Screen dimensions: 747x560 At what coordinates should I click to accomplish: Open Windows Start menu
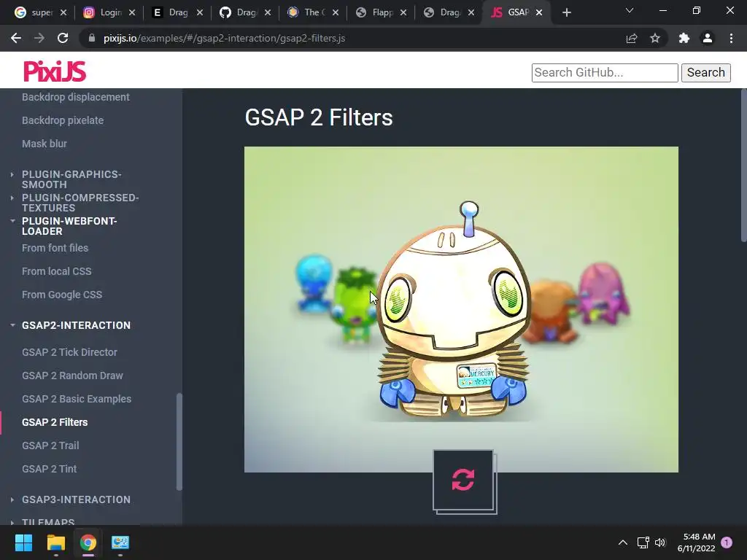tap(23, 542)
